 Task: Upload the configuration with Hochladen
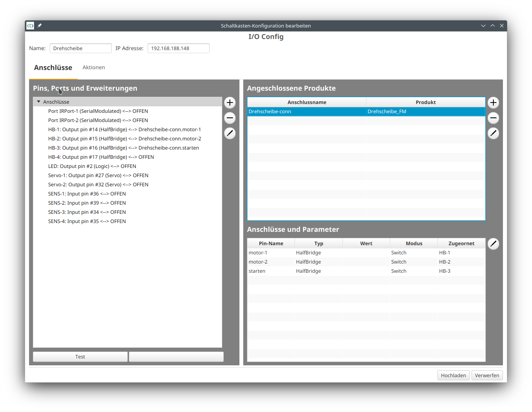[453, 375]
